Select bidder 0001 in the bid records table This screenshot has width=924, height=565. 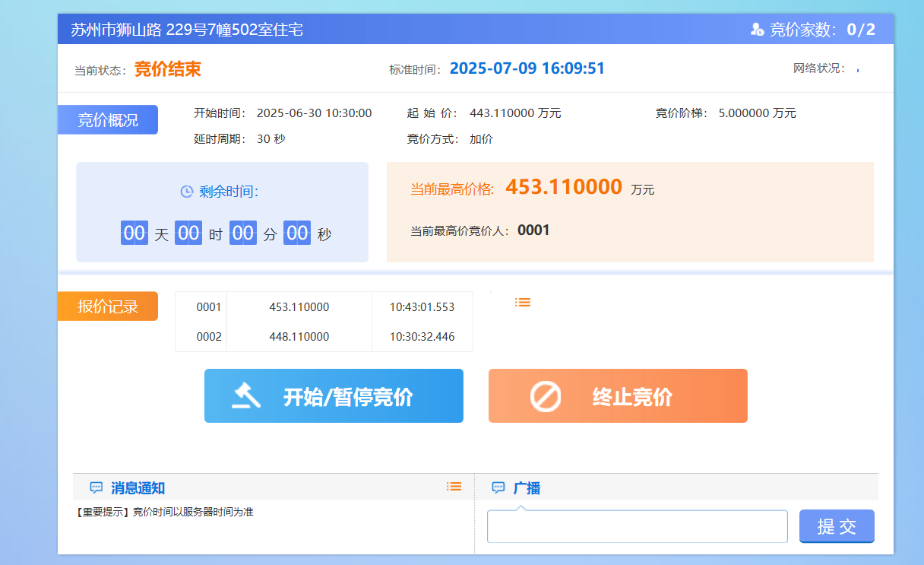pos(209,307)
